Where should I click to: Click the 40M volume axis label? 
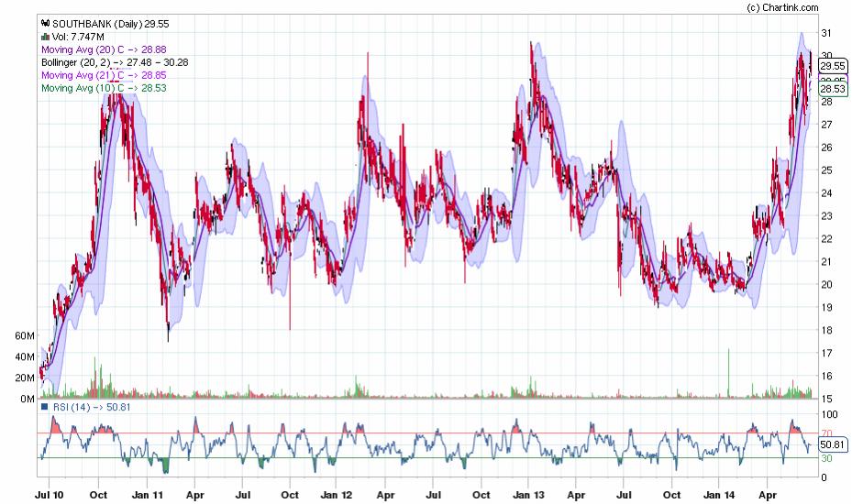coord(25,356)
